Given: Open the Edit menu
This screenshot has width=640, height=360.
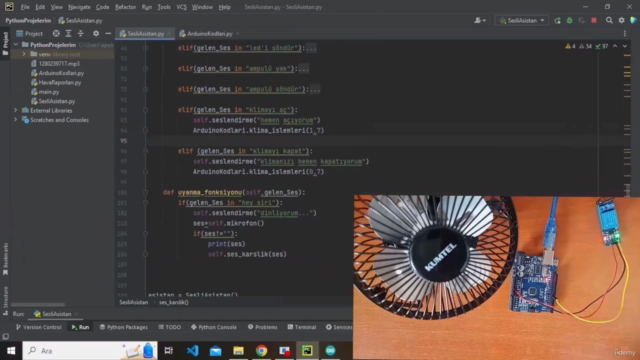Looking at the screenshot, I should tap(40, 7).
